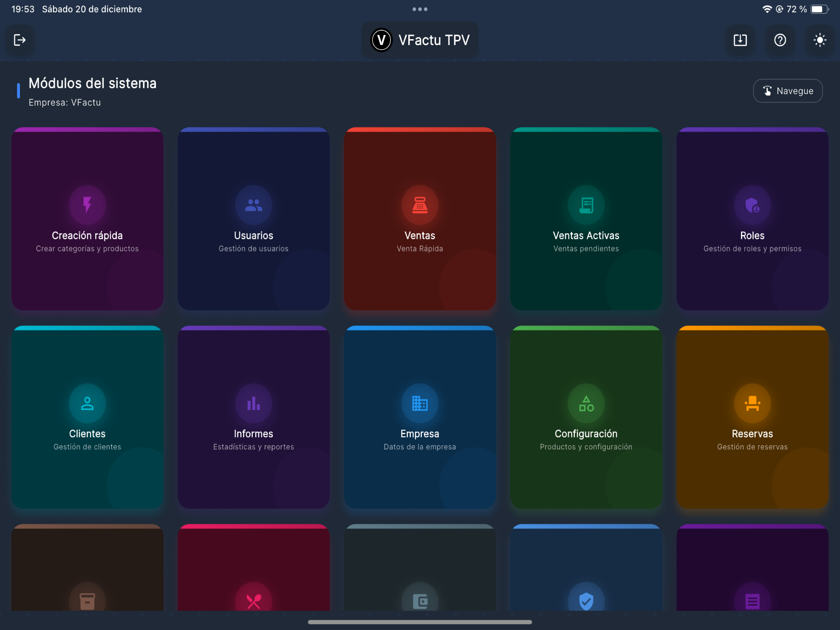Image resolution: width=840 pixels, height=630 pixels.
Task: Click 'Gestión de usuarios' subtitle
Action: [x=254, y=249]
